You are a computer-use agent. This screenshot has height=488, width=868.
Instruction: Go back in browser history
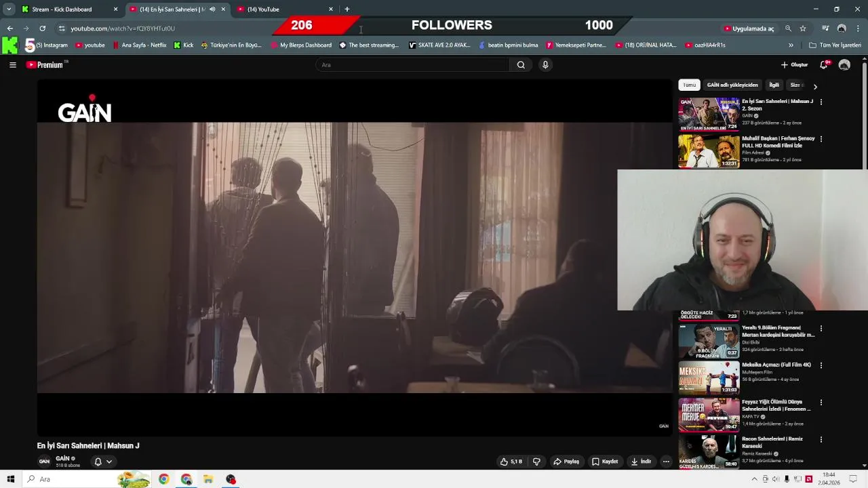tap(9, 28)
